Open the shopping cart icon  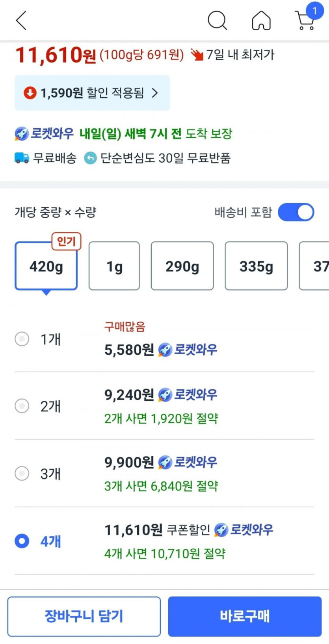tap(305, 20)
